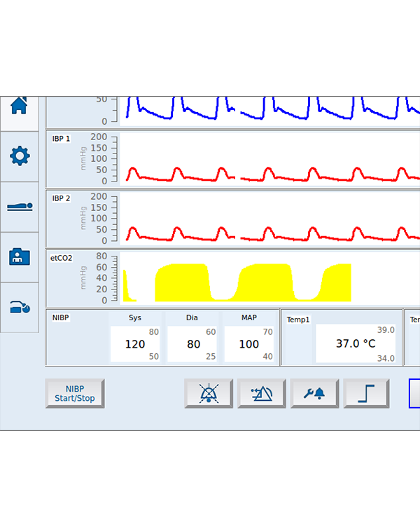The height and width of the screenshot is (527, 420).
Task: Open alarm settings wrench-bell button
Action: (x=314, y=394)
